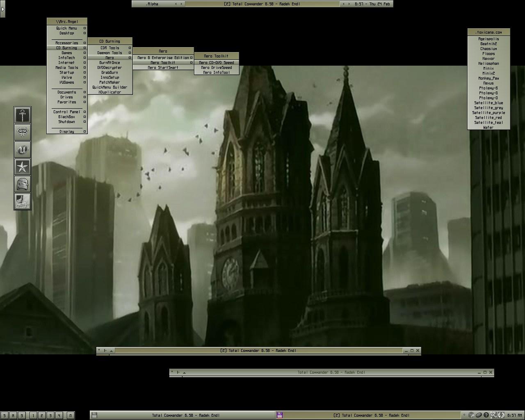Viewport: 525px width, 420px height.
Task: Click the question mark system tray icon
Action: (486, 415)
